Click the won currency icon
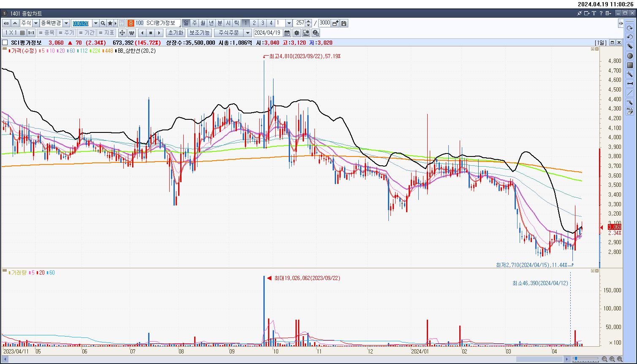This screenshot has width=637, height=364. tap(131, 33)
